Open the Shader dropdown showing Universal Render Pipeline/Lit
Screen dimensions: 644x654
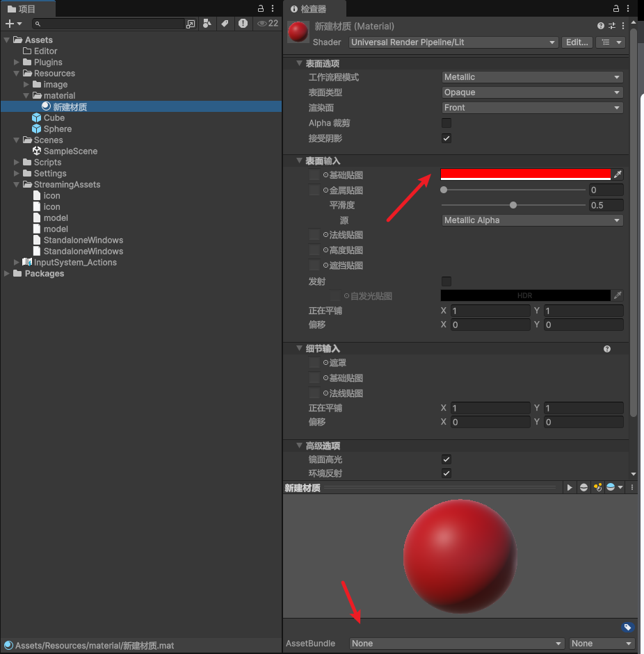point(453,42)
